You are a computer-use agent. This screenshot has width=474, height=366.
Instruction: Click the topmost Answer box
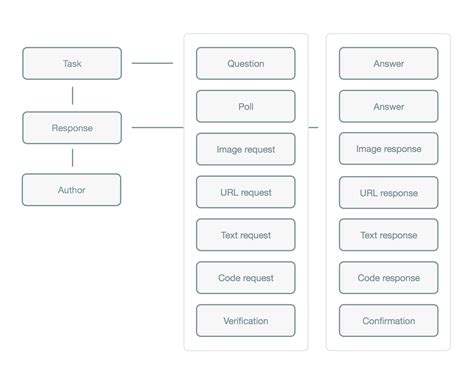tap(389, 63)
